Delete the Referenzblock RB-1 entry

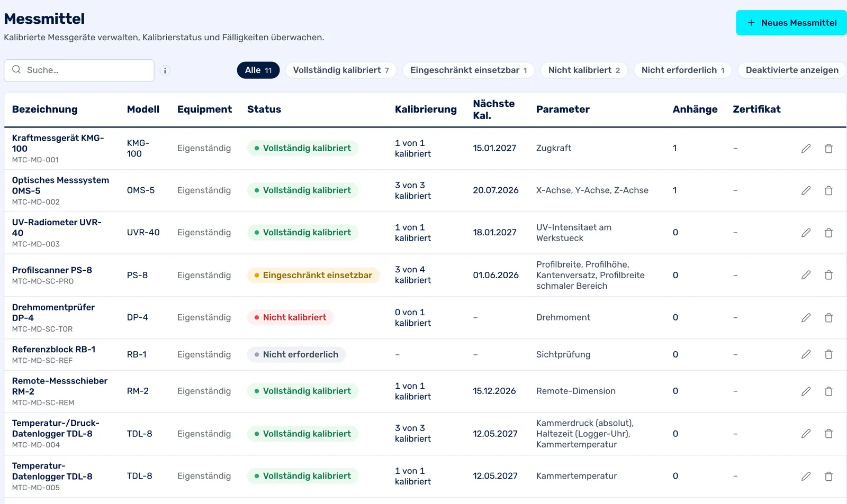click(x=828, y=354)
